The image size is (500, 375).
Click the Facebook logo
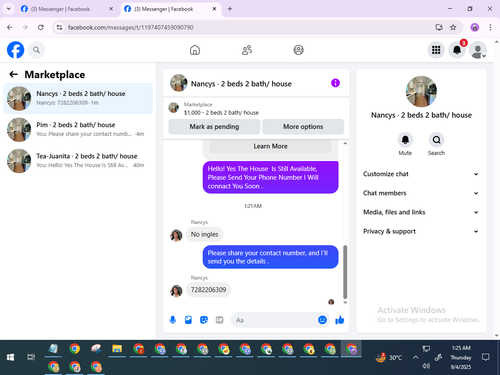[15, 50]
